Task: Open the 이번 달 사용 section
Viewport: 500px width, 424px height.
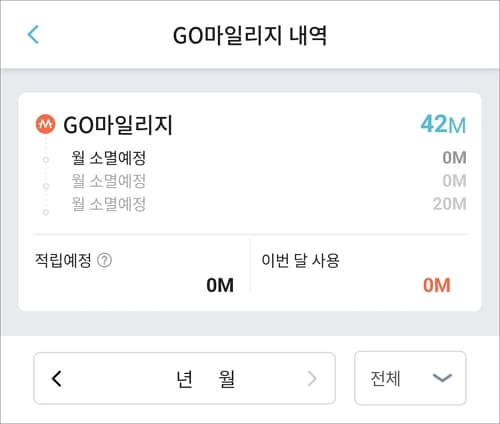Action: [x=359, y=273]
